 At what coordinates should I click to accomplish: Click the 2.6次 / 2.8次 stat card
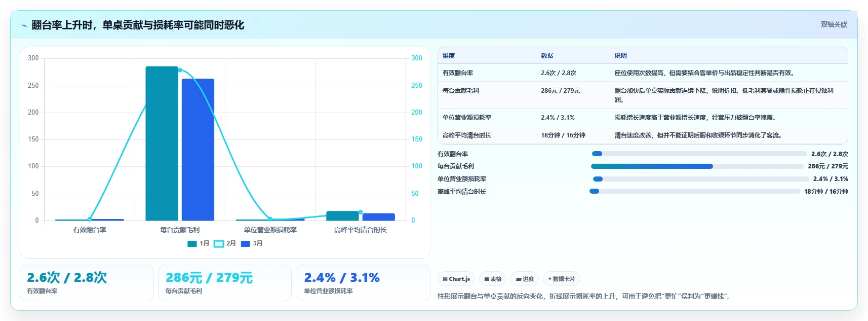87,282
